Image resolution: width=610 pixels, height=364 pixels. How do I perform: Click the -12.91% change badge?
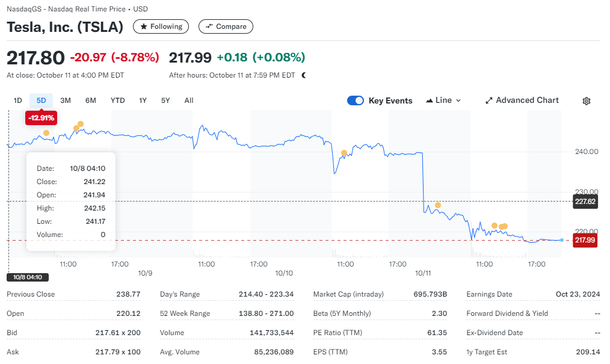[42, 118]
